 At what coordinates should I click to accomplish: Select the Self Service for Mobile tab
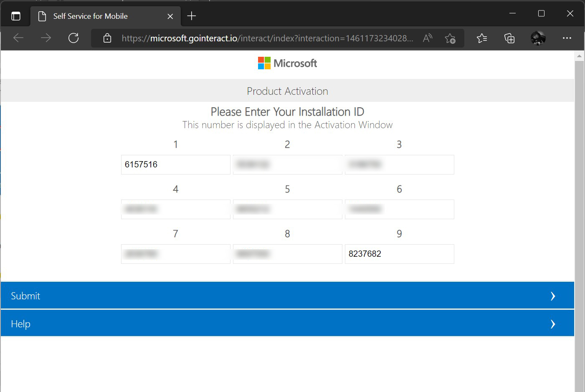(x=106, y=16)
